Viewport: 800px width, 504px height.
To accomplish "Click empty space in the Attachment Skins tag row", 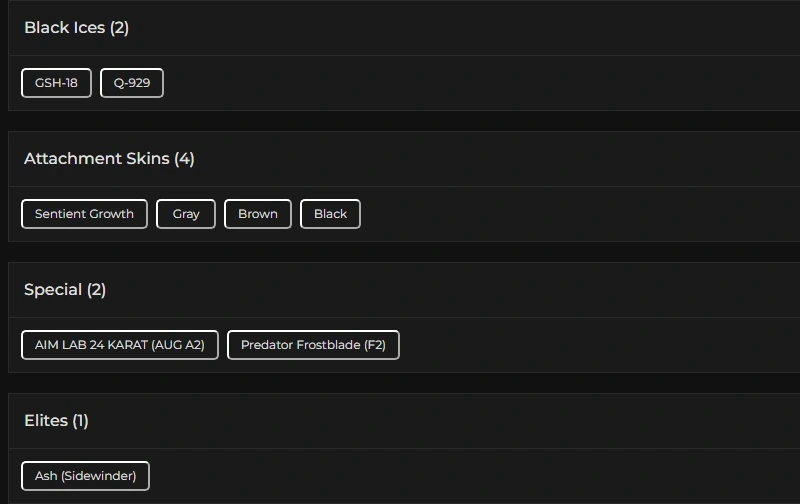I will 580,214.
